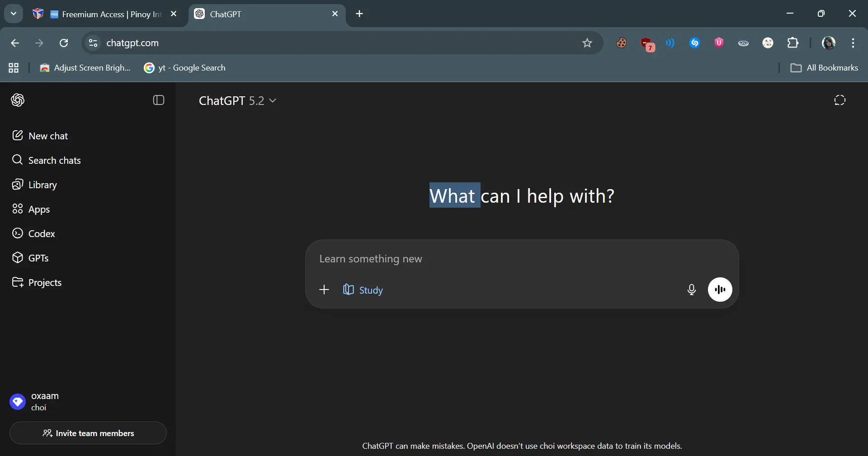Launch voice mode with the waveform button

pos(720,290)
